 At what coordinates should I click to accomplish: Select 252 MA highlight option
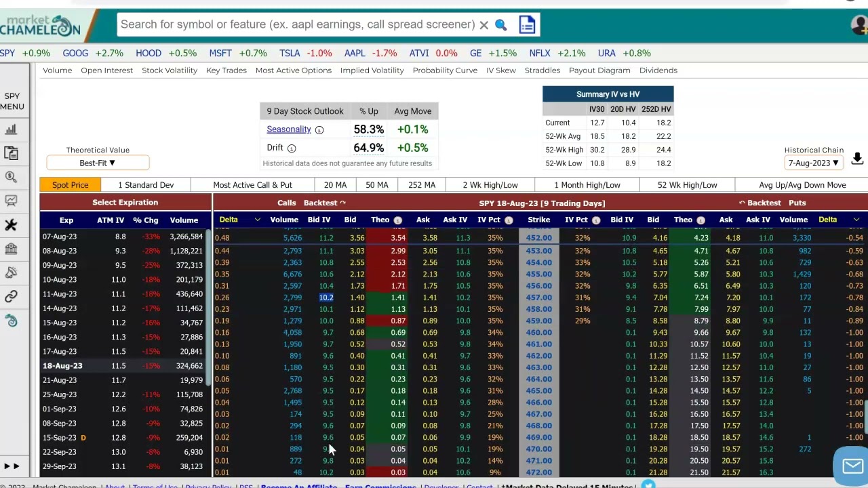coord(422,185)
